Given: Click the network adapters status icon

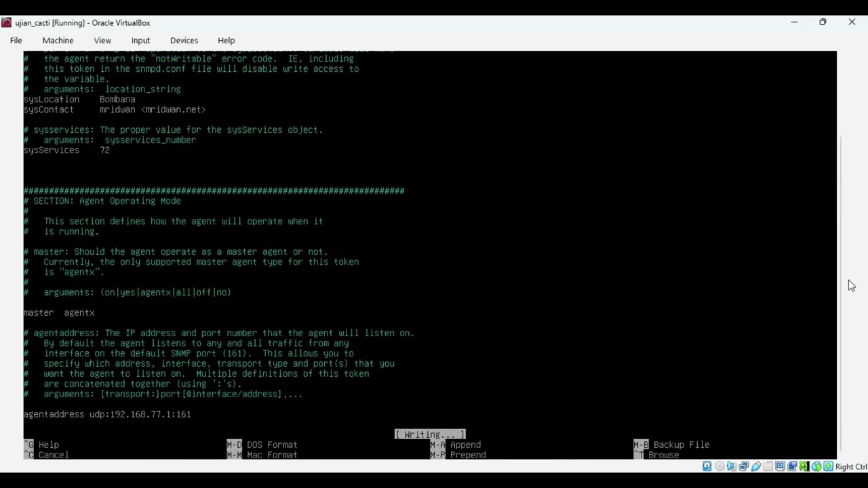Looking at the screenshot, I should click(744, 466).
